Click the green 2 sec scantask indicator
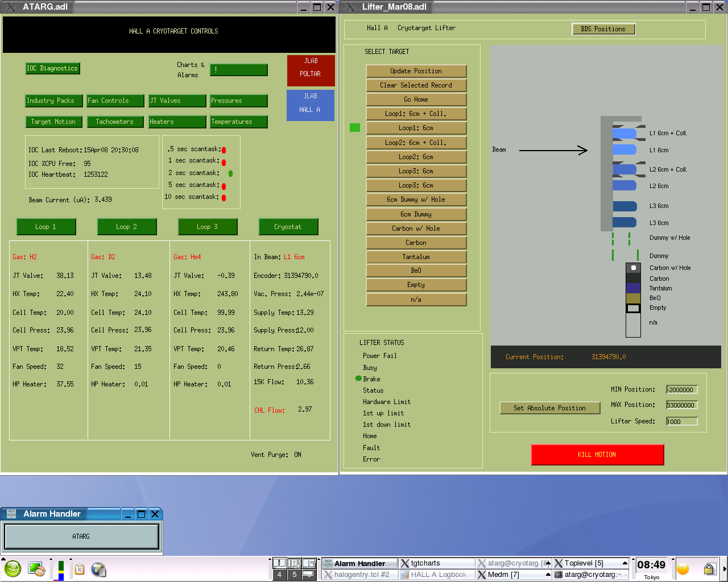The image size is (728, 582). tap(230, 173)
